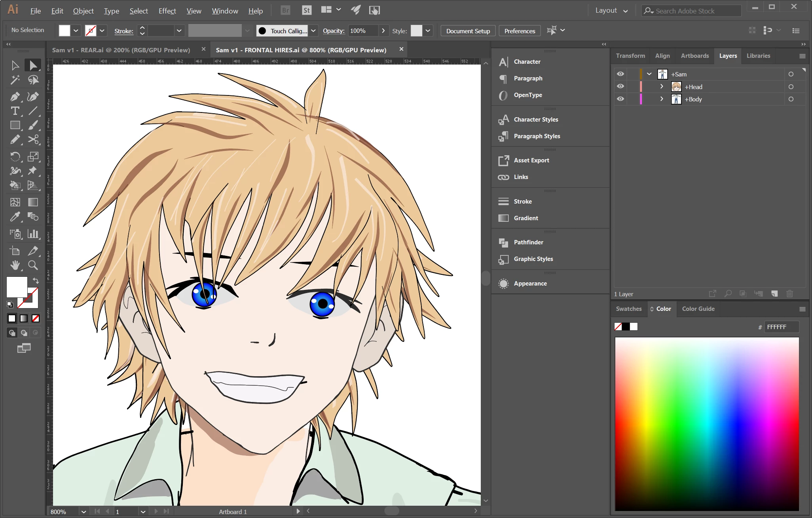Collapse the +Sam layer
812x518 pixels.
coord(649,74)
